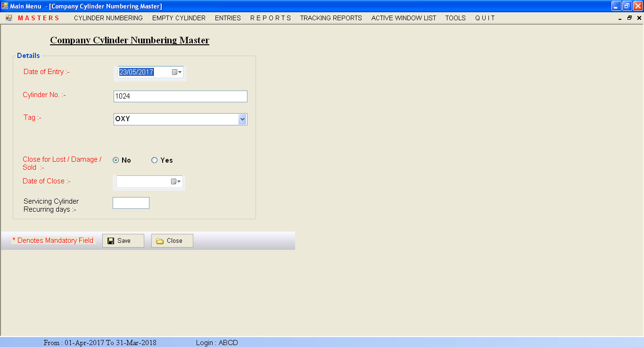Screen dimensions: 644x347
Task: Click the floppy disk Save icon
Action: click(x=111, y=241)
